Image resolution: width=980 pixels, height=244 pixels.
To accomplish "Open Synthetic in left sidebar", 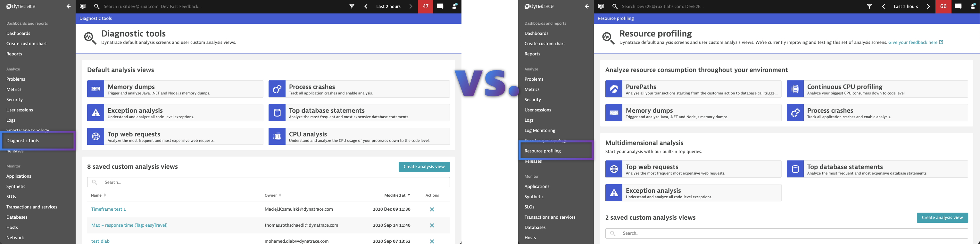I will (16, 187).
